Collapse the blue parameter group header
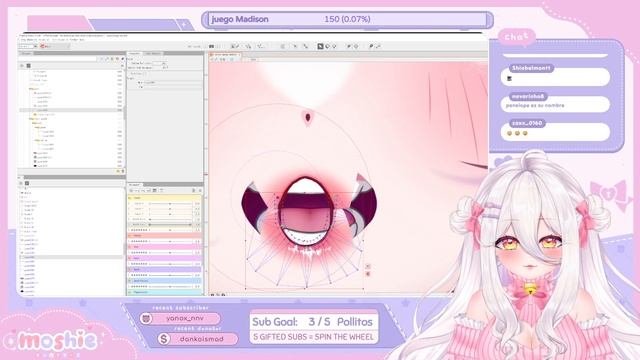The height and width of the screenshot is (360, 640). point(165,281)
